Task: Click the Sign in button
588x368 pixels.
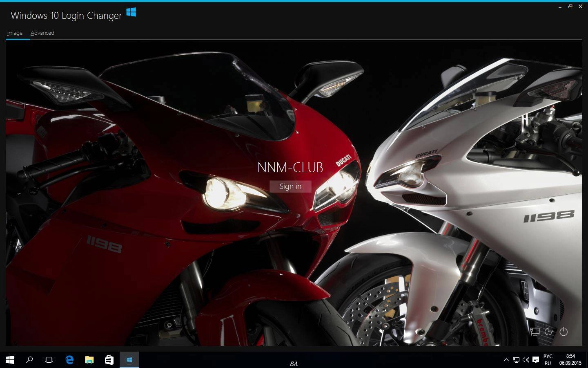Action: [290, 186]
